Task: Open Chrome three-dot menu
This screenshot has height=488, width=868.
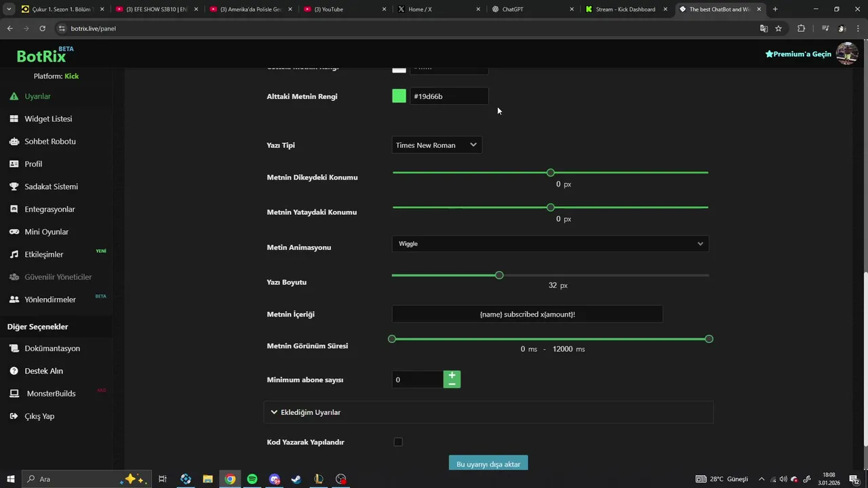Action: pyautogui.click(x=857, y=28)
